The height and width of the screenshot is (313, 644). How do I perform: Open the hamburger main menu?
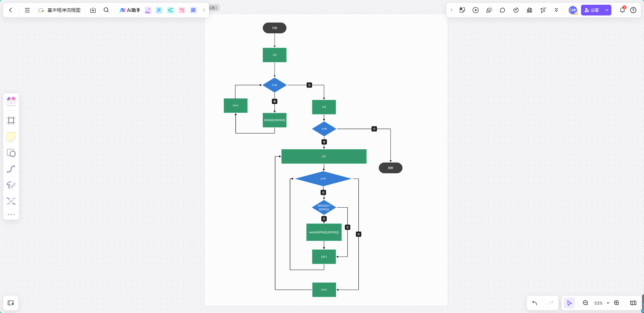[27, 10]
